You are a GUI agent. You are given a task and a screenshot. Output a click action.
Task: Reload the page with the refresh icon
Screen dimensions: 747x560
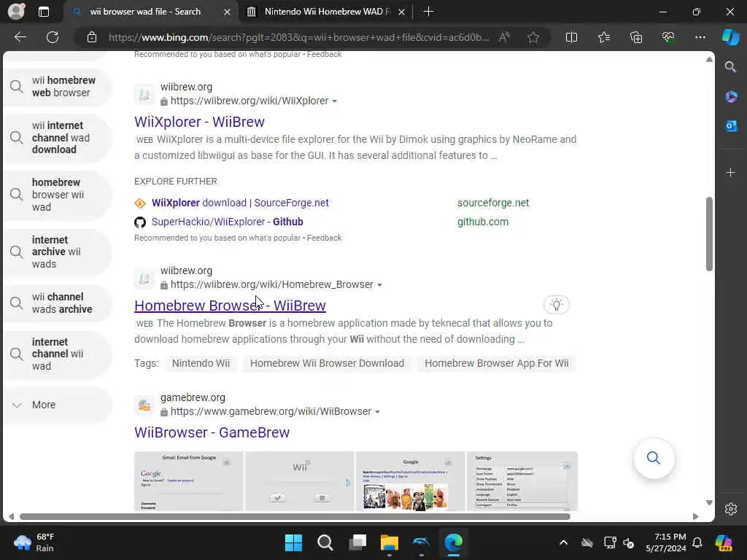[53, 37]
